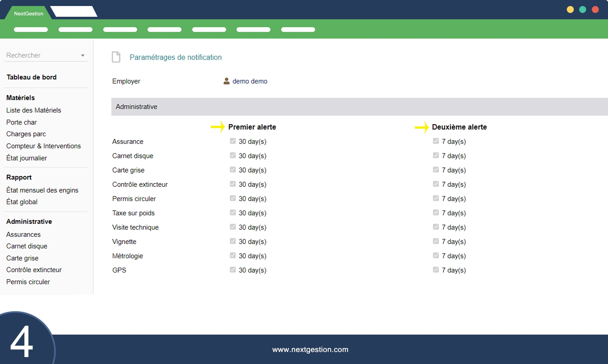
Task: Click the yellow arrow beside Premier alerte
Action: click(x=218, y=127)
